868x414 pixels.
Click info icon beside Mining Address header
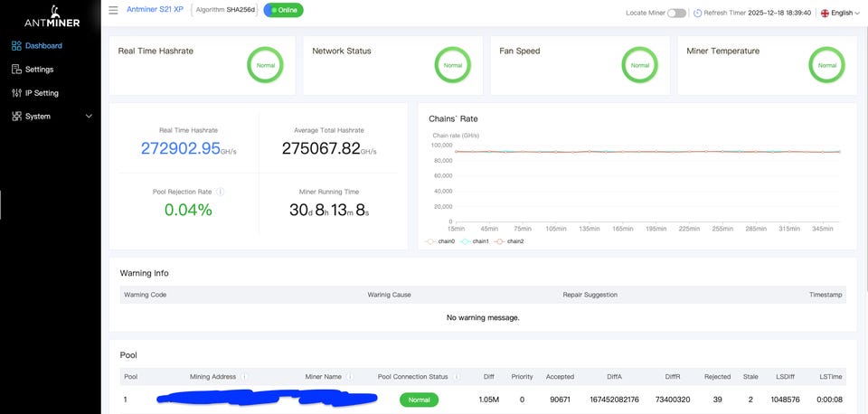[244, 376]
